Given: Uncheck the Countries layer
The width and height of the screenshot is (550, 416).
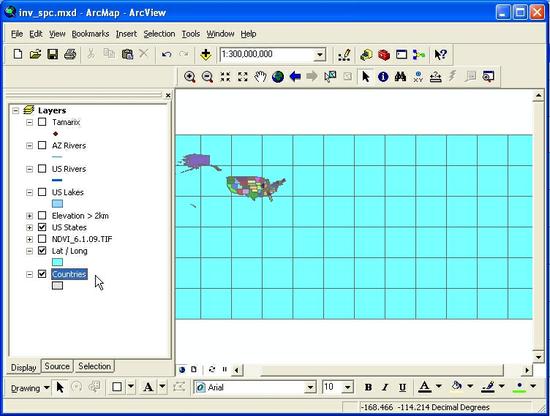Looking at the screenshot, I should coord(42,274).
